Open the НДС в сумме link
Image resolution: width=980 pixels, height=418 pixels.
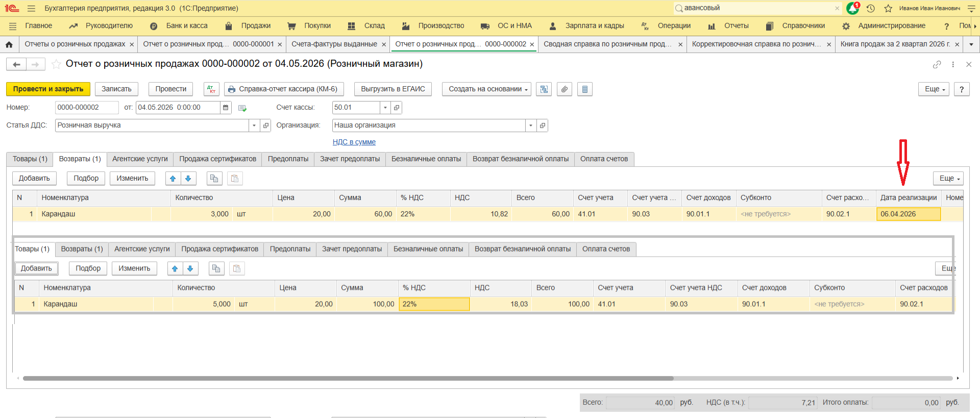pos(354,142)
